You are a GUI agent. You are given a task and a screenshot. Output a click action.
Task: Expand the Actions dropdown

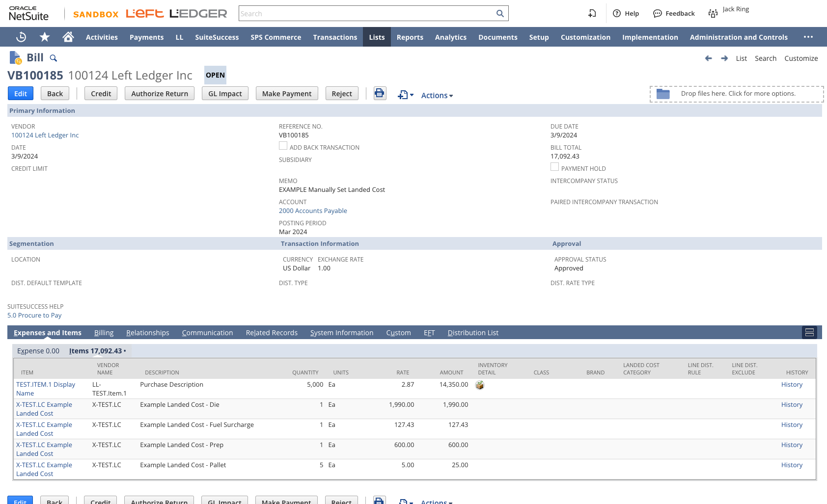pyautogui.click(x=437, y=95)
